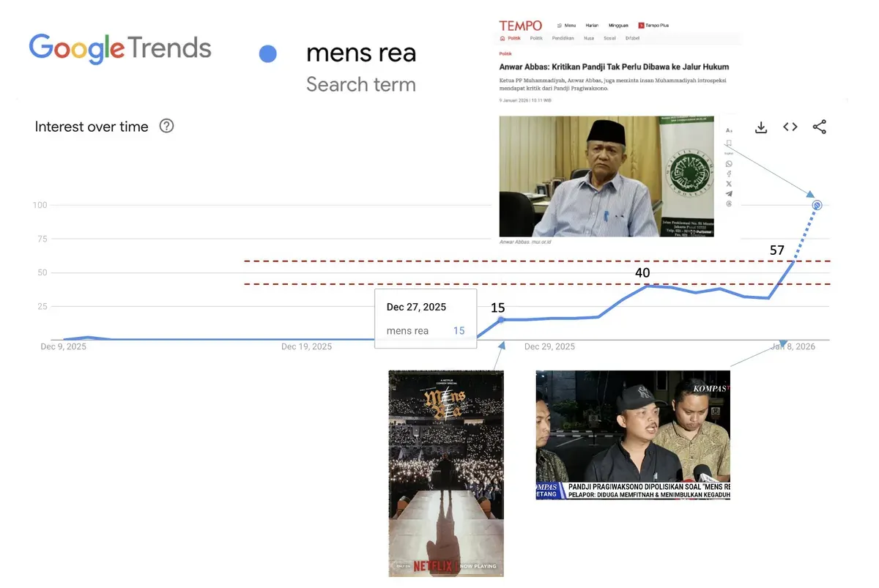Open the Tempo Menu item
The image size is (879, 588).
[x=566, y=26]
